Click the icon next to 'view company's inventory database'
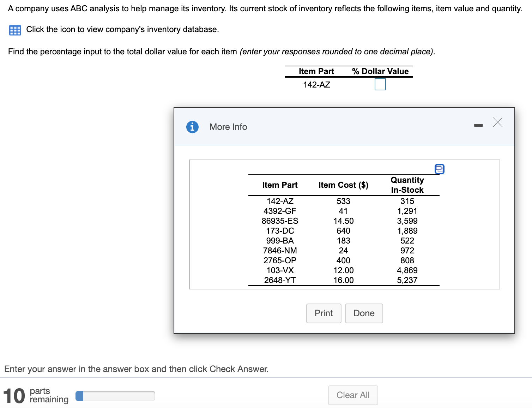 tap(15, 30)
